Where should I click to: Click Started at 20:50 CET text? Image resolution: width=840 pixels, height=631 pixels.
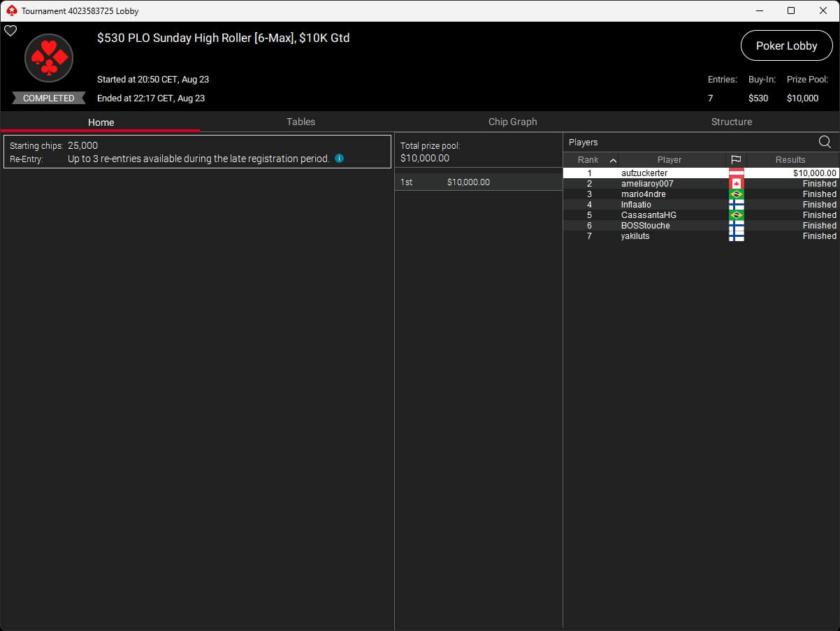(x=153, y=79)
